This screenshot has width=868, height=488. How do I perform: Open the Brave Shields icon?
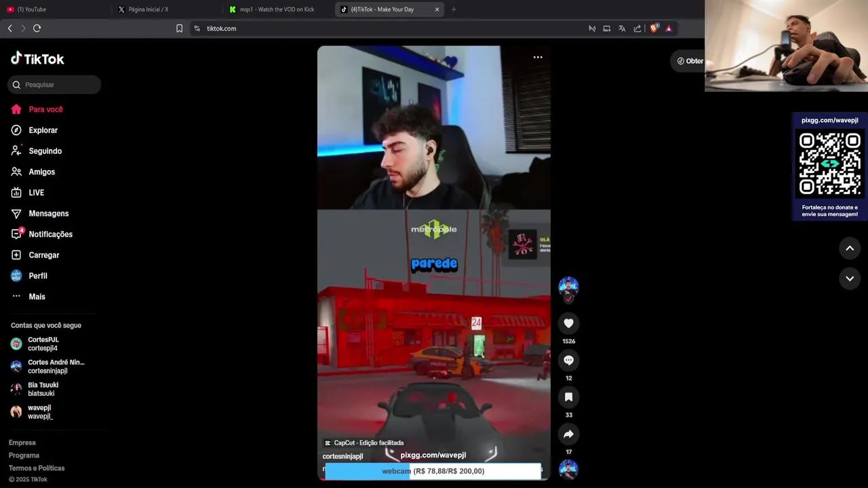(654, 28)
